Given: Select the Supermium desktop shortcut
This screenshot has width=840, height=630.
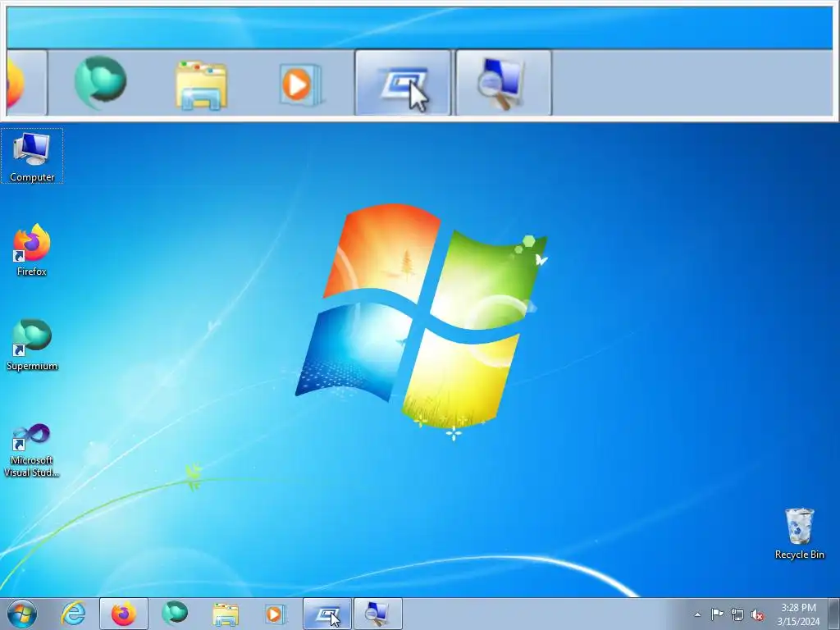Looking at the screenshot, I should click(32, 345).
